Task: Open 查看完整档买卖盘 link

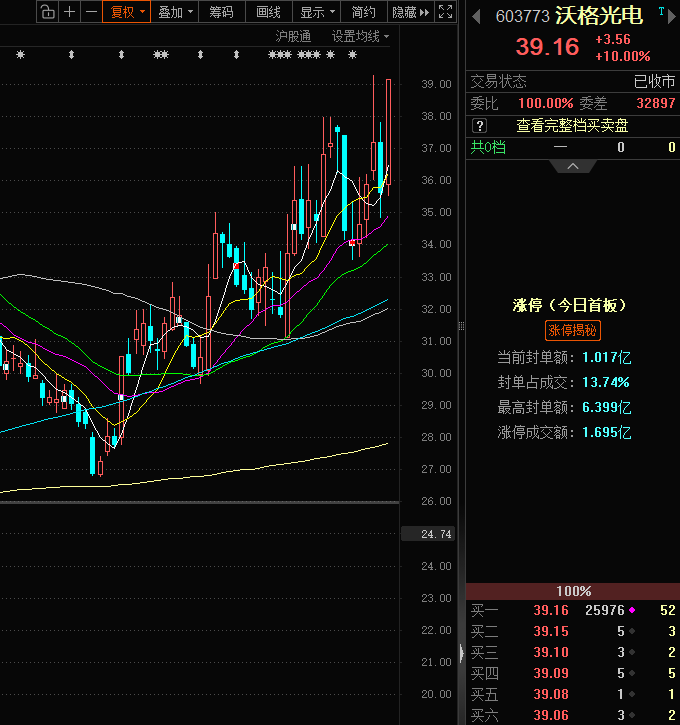Action: point(572,125)
